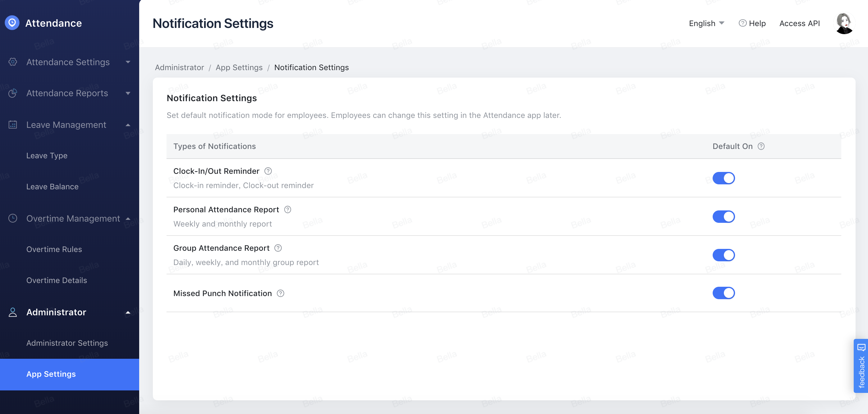Expand the Attendance Settings sidebar menu

tap(68, 62)
